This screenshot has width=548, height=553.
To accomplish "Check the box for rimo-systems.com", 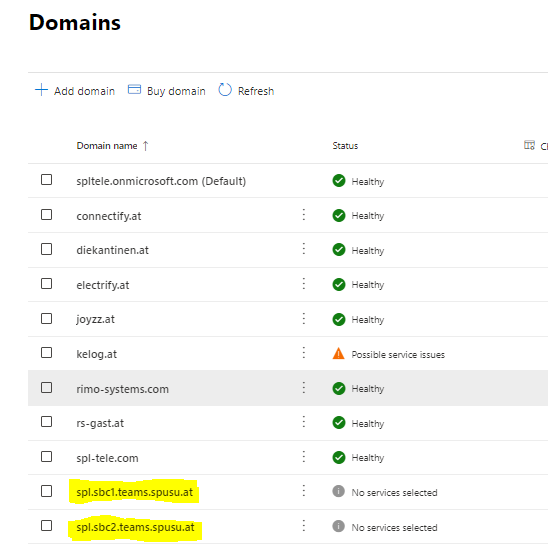I will (47, 388).
